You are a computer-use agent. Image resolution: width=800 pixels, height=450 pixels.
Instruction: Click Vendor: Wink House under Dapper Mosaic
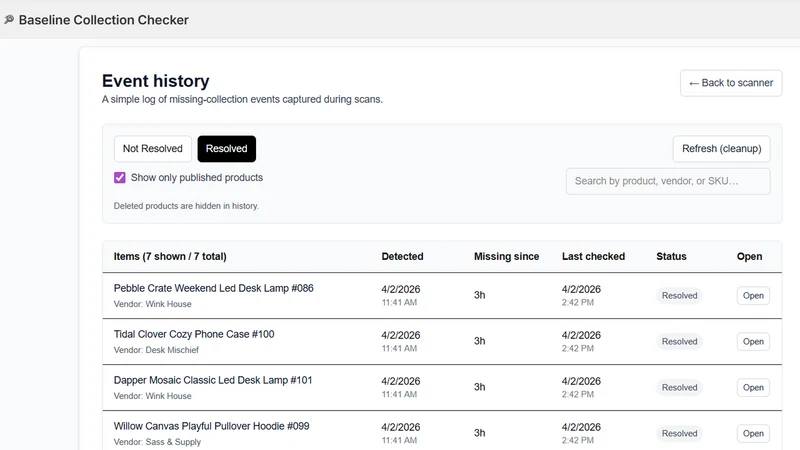pos(153,396)
